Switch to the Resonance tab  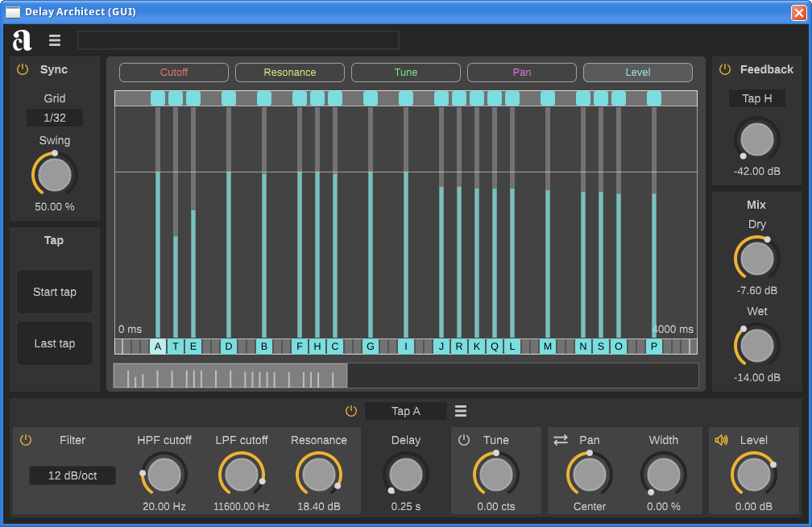click(290, 73)
